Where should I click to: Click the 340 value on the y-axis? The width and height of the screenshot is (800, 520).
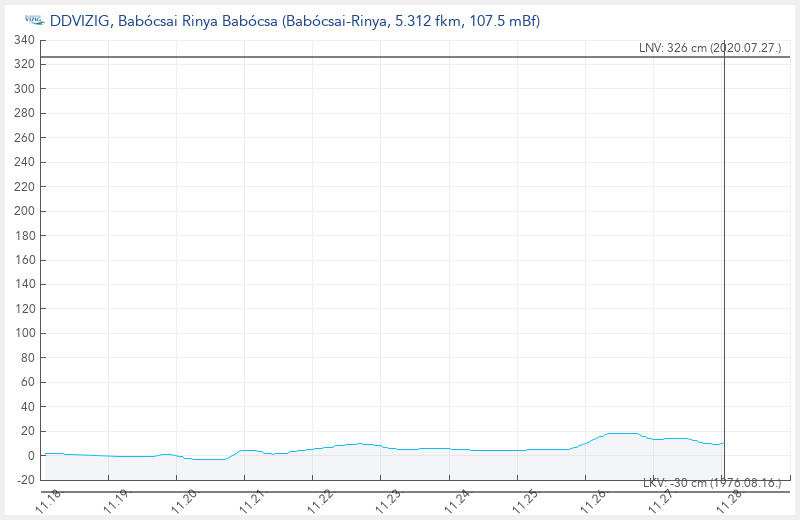point(24,41)
